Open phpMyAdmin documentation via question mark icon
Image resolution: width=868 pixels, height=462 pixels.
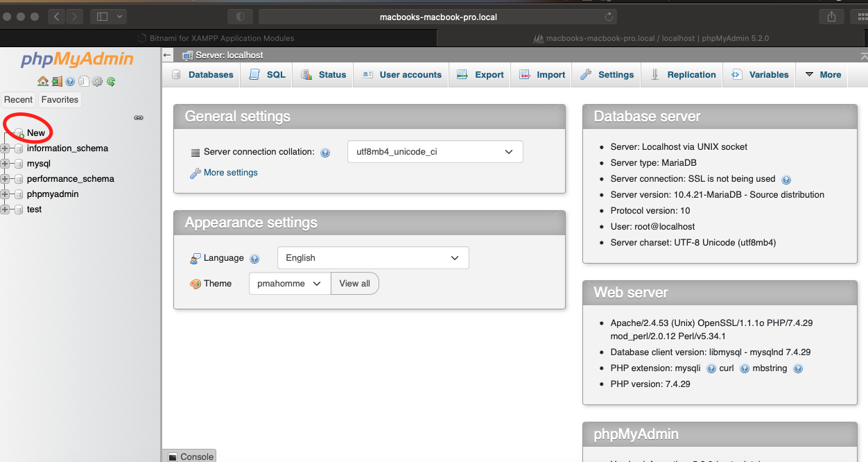click(69, 81)
